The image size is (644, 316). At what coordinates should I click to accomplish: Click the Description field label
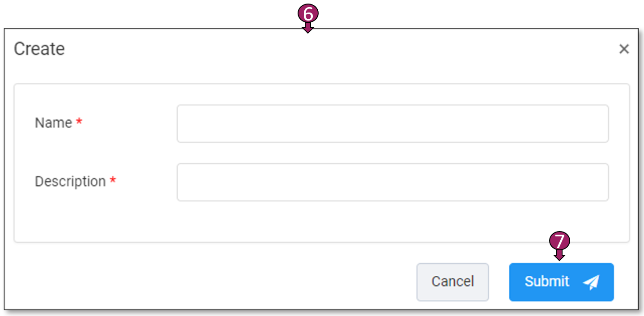tap(70, 181)
